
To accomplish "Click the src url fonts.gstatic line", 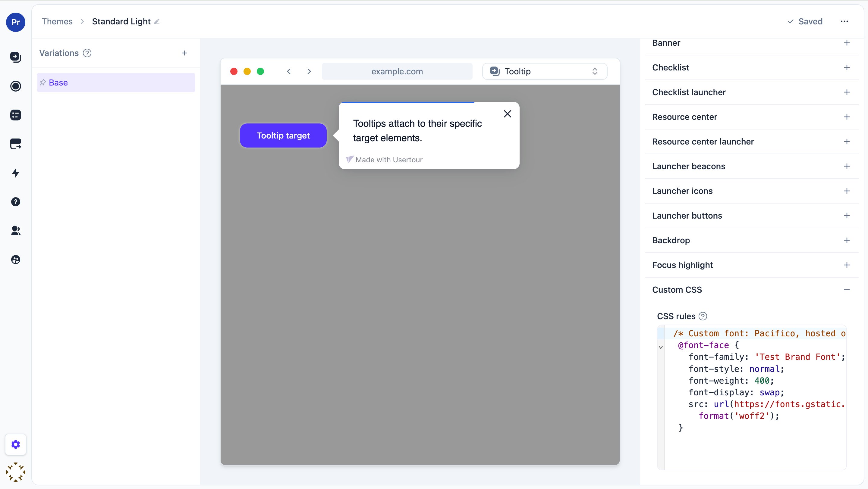I will (766, 404).
